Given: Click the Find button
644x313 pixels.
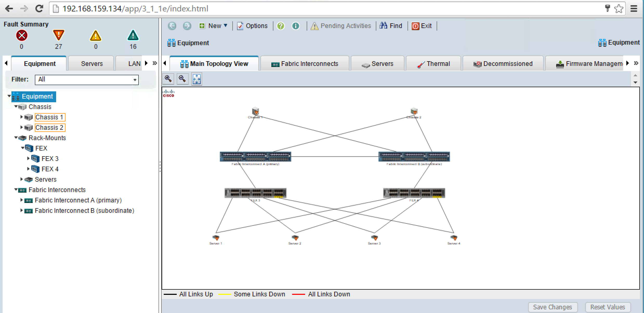Looking at the screenshot, I should point(391,26).
